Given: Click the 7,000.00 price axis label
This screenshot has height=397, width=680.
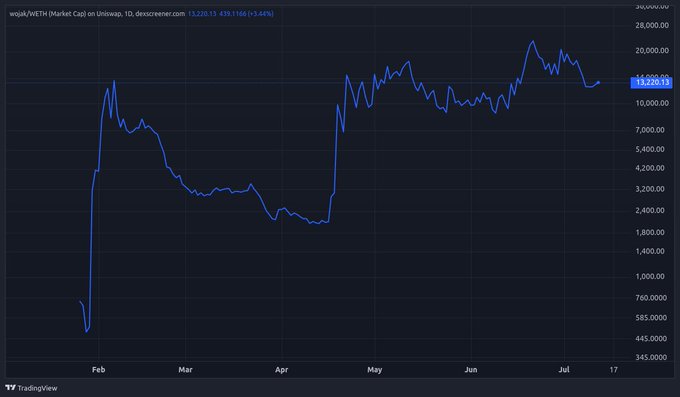Looking at the screenshot, I should 650,130.
